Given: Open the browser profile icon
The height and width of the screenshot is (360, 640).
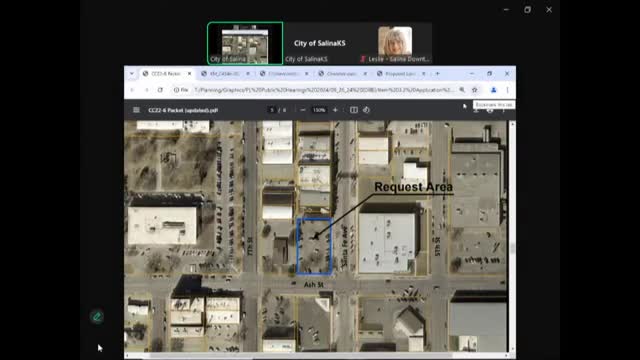Looking at the screenshot, I should click(493, 90).
